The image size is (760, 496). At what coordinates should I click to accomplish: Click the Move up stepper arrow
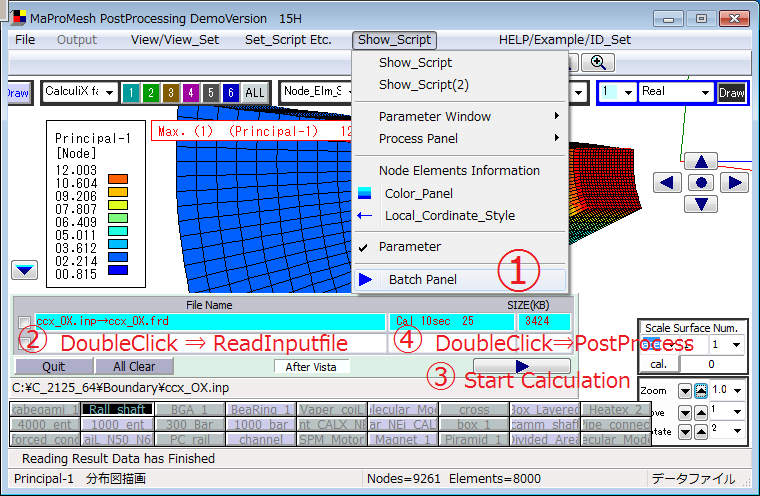point(701,413)
